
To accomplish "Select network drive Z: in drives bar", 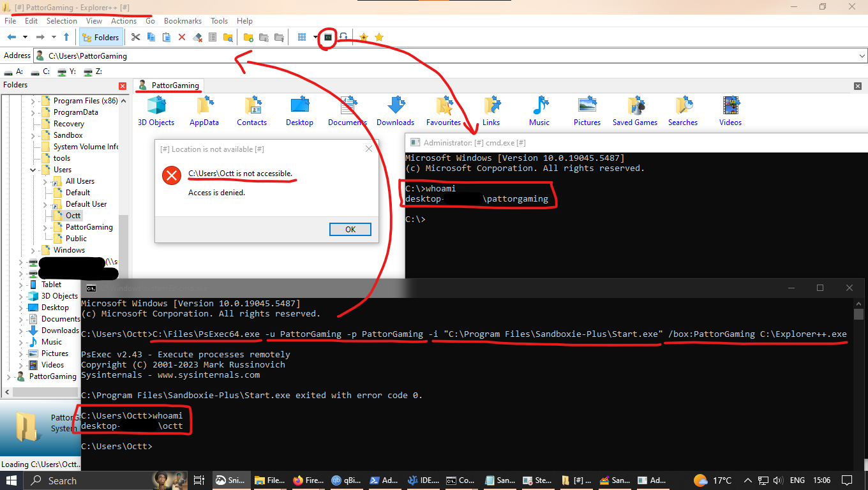I will (x=92, y=72).
